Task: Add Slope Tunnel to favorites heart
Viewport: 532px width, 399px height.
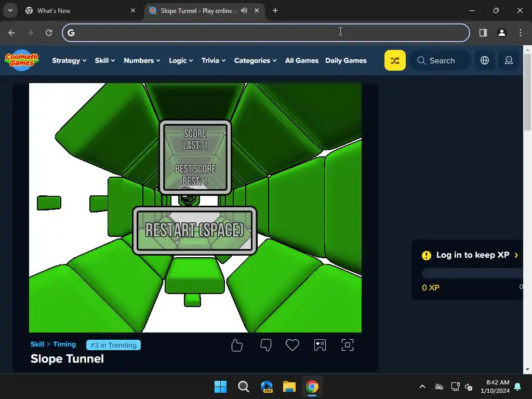Action: [292, 345]
